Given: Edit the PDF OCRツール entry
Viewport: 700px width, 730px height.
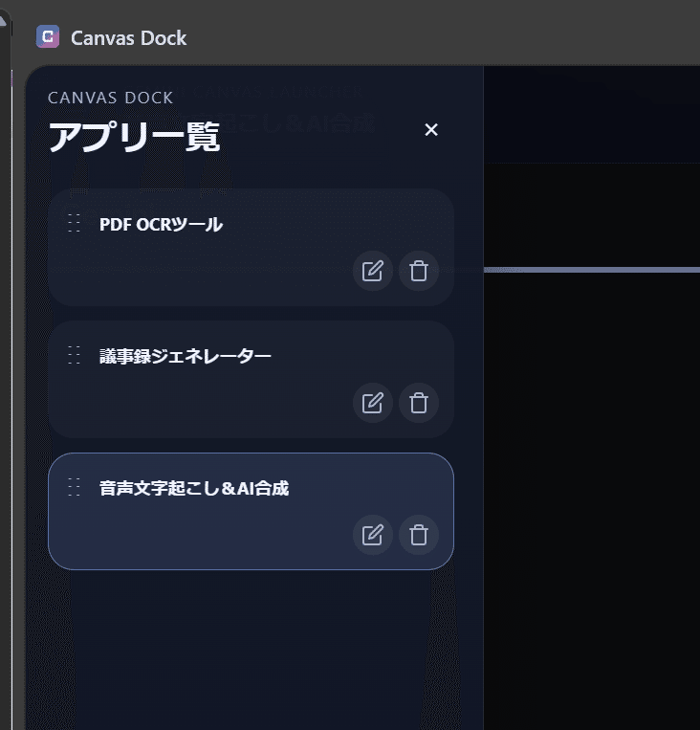Looking at the screenshot, I should (x=372, y=271).
